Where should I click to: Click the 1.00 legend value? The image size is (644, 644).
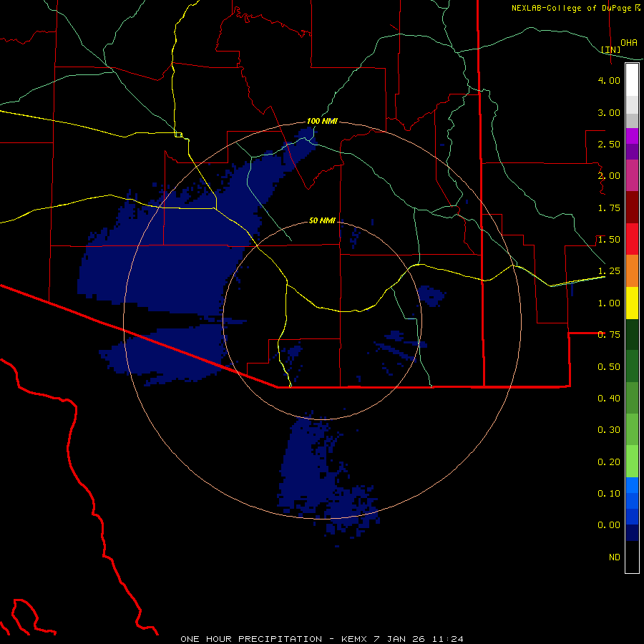click(x=609, y=303)
